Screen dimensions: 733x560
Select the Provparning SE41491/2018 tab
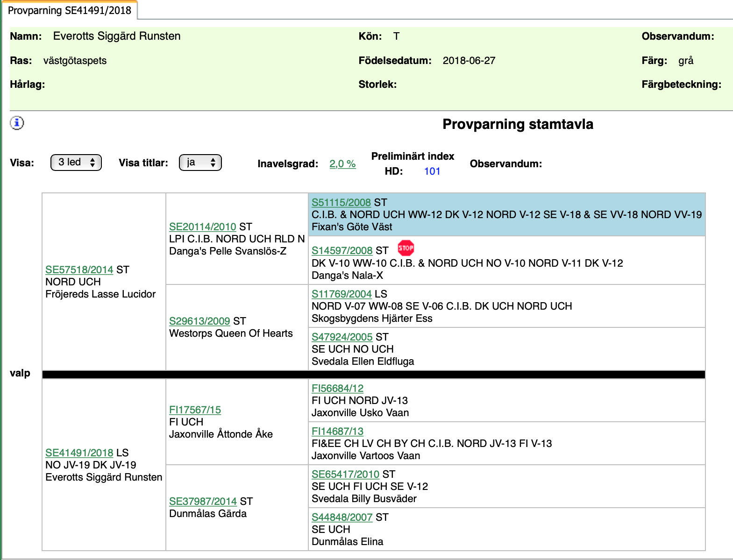[x=70, y=10]
